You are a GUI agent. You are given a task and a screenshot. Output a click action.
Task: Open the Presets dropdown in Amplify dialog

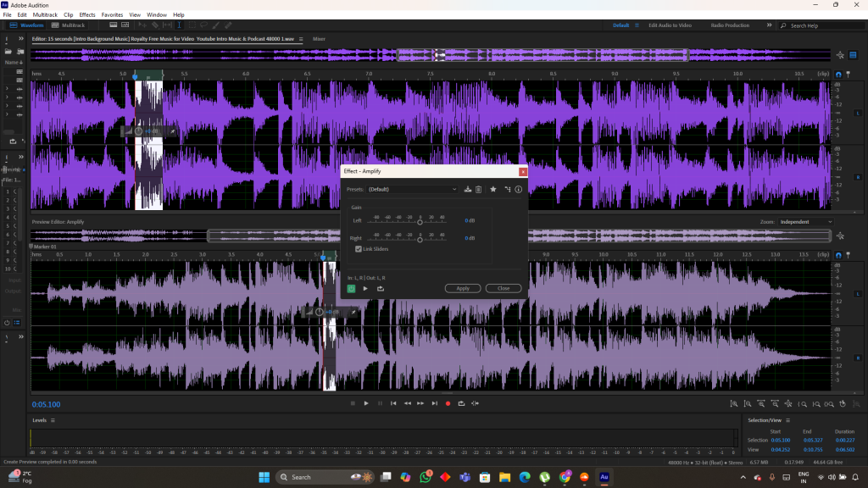click(413, 189)
